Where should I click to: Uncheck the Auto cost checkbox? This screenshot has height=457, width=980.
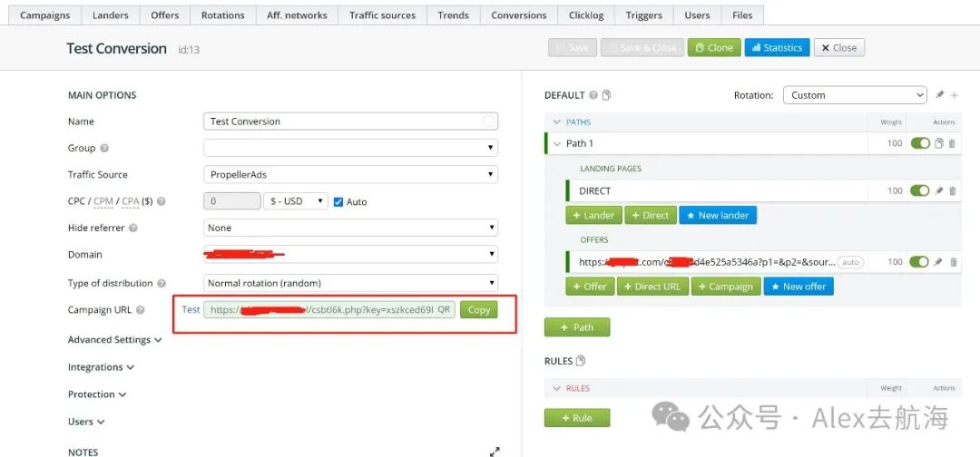tap(338, 201)
